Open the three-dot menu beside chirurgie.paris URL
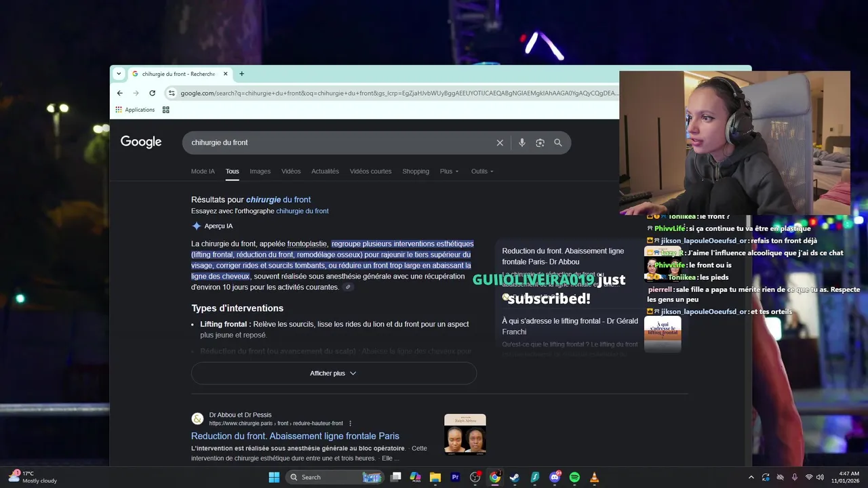 point(351,423)
